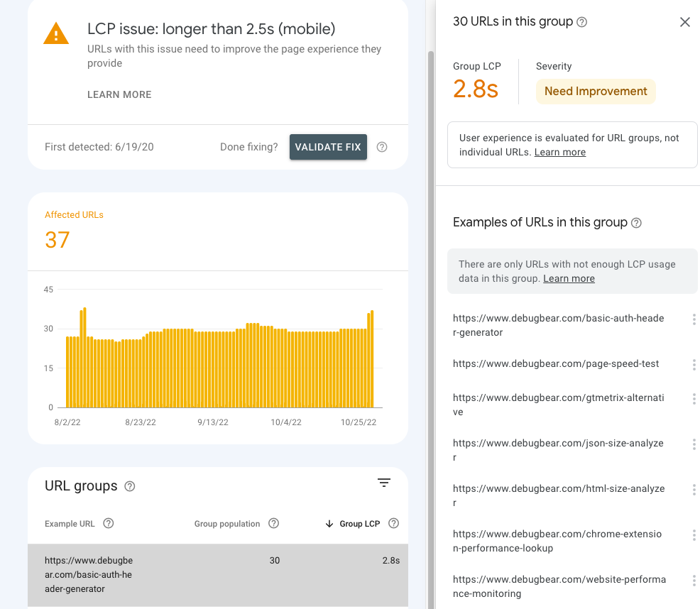Click the tallest bar in the Affected URLs chart
700x609 pixels.
pos(84,357)
